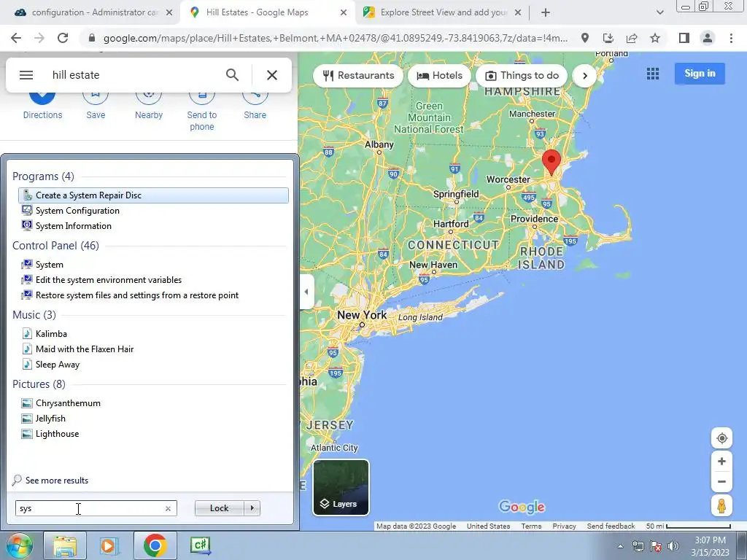Click the install app icon in the address bar
The height and width of the screenshot is (560, 747).
[x=608, y=38]
